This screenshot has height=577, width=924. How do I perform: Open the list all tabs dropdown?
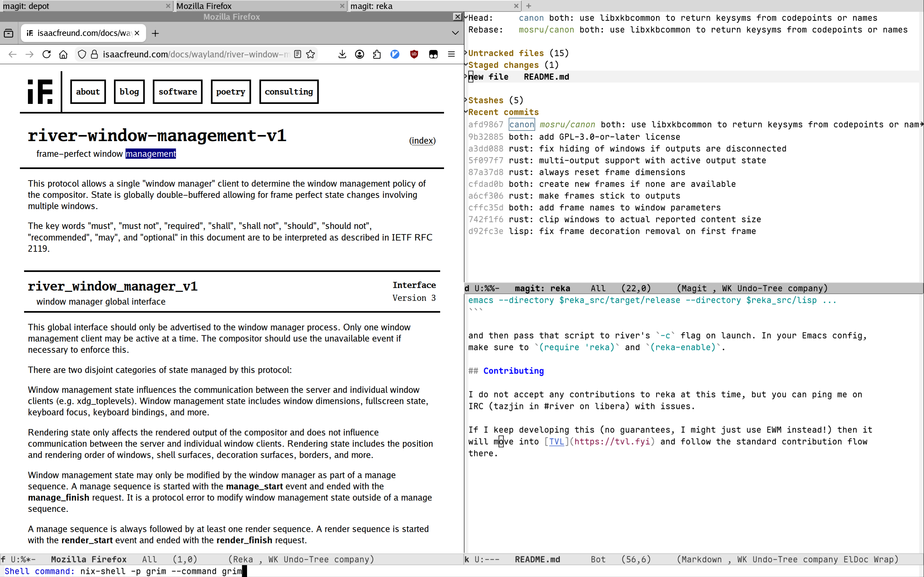(455, 33)
